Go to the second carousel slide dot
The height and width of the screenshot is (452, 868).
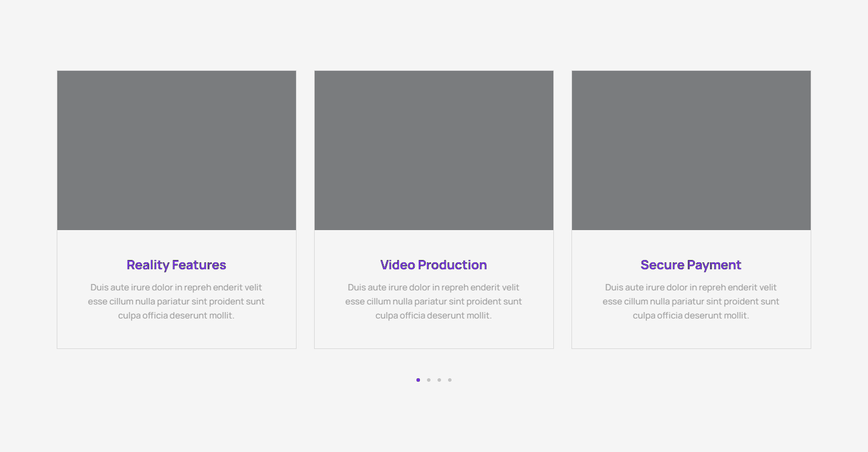pyautogui.click(x=429, y=380)
